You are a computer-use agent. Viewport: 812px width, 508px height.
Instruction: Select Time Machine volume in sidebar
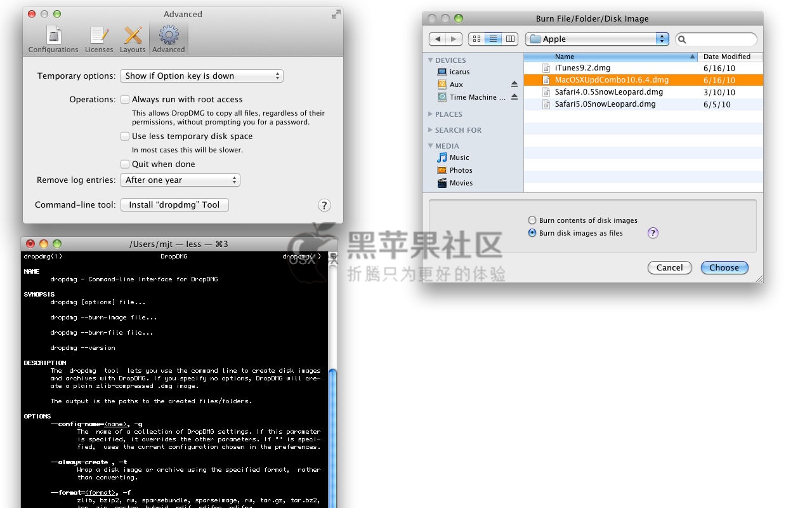[472, 97]
